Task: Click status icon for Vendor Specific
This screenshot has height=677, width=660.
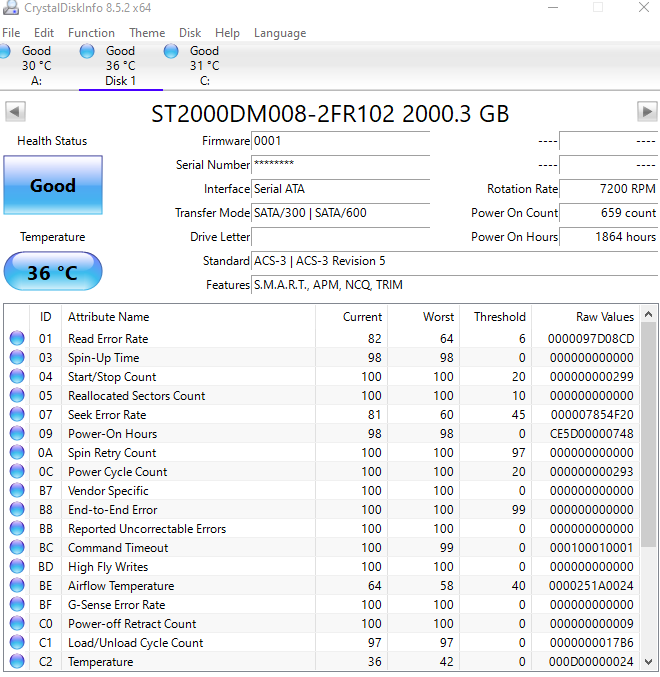Action: tap(17, 490)
